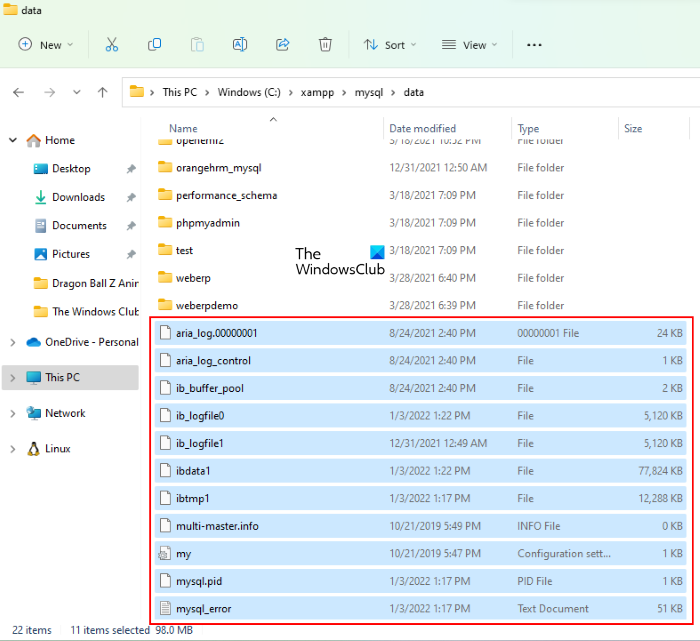Image resolution: width=700 pixels, height=641 pixels.
Task: Click the pin icon beside Pictures
Action: pyautogui.click(x=131, y=254)
